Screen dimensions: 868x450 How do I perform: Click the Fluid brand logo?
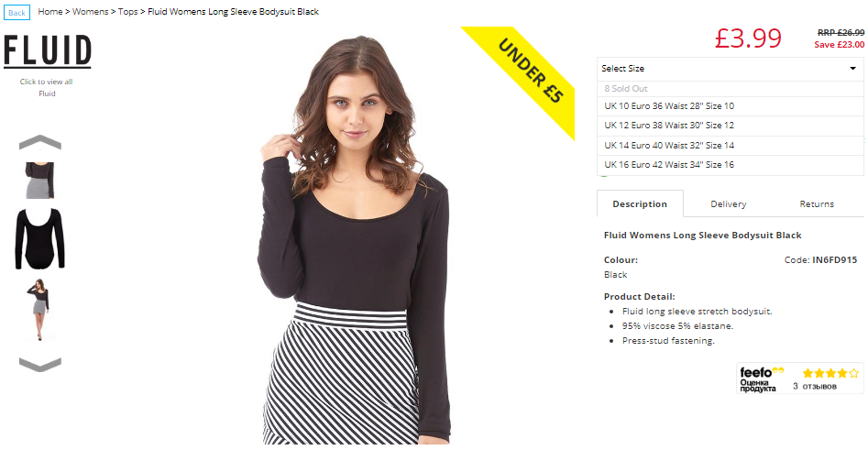point(47,51)
